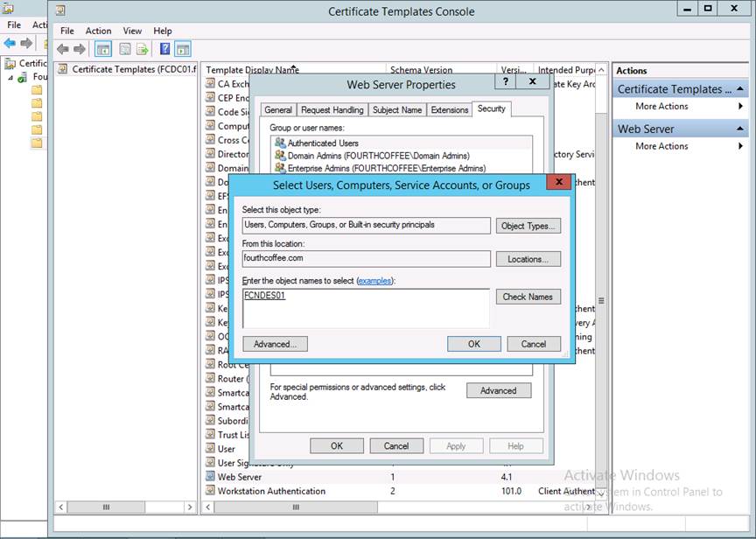The width and height of the screenshot is (756, 539).
Task: Click the Export List toolbar icon
Action: [x=142, y=49]
